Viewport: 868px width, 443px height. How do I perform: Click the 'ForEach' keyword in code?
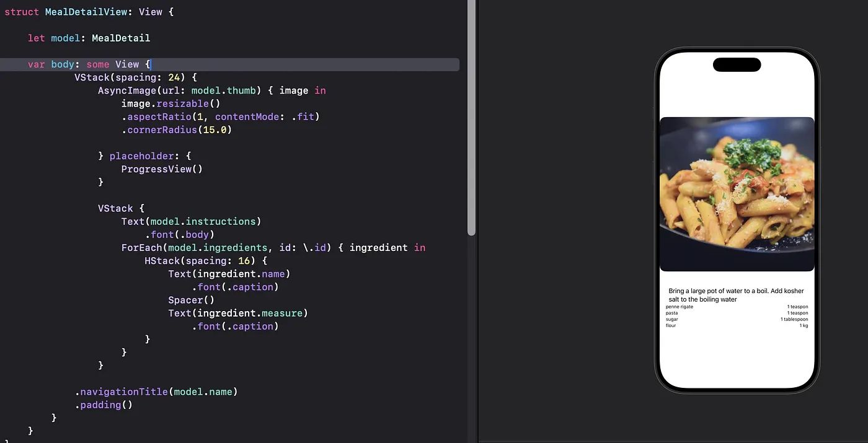[142, 248]
